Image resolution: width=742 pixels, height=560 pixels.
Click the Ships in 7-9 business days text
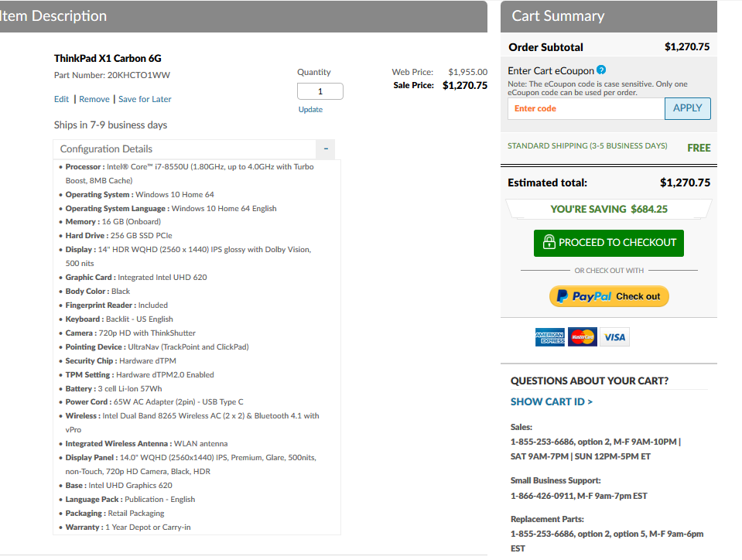coord(111,125)
